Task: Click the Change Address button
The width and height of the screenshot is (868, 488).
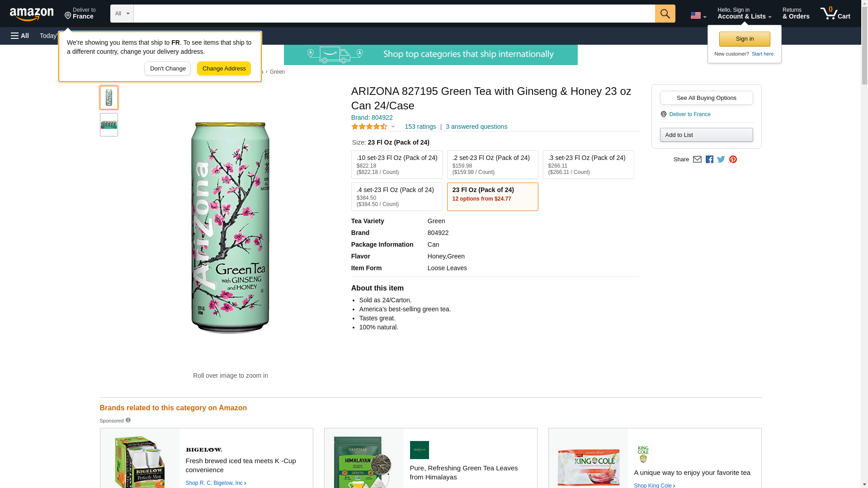Action: click(x=224, y=69)
